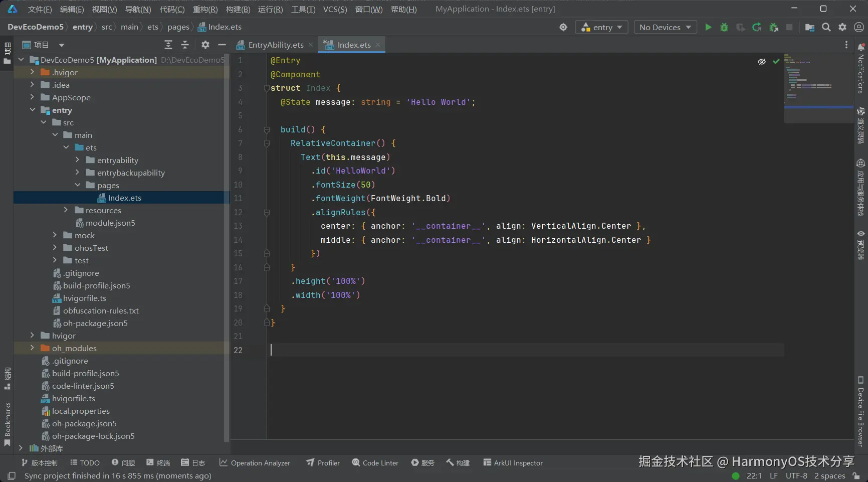Open project panel gear settings

point(205,45)
